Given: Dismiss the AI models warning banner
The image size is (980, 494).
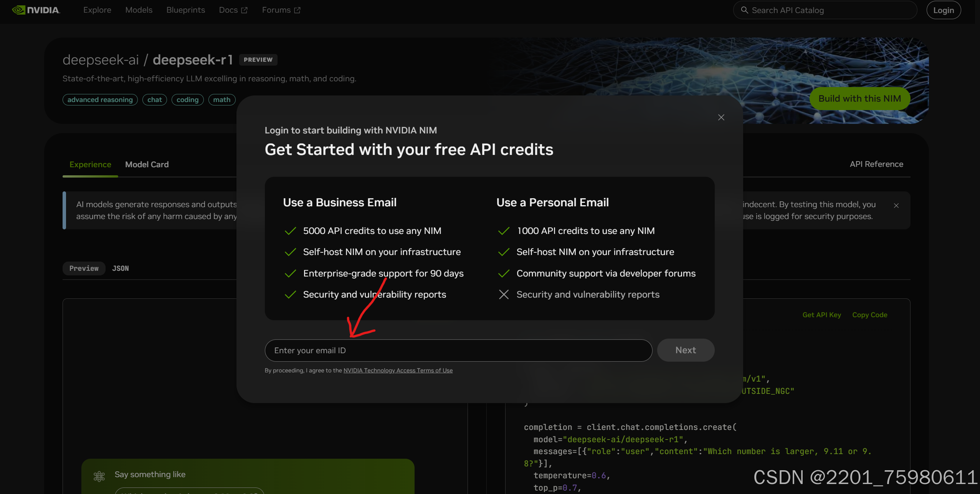Looking at the screenshot, I should [x=896, y=206].
